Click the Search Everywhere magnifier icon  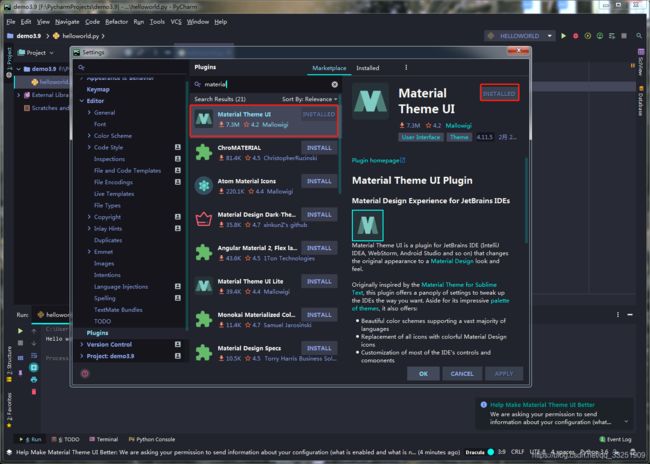[x=639, y=36]
